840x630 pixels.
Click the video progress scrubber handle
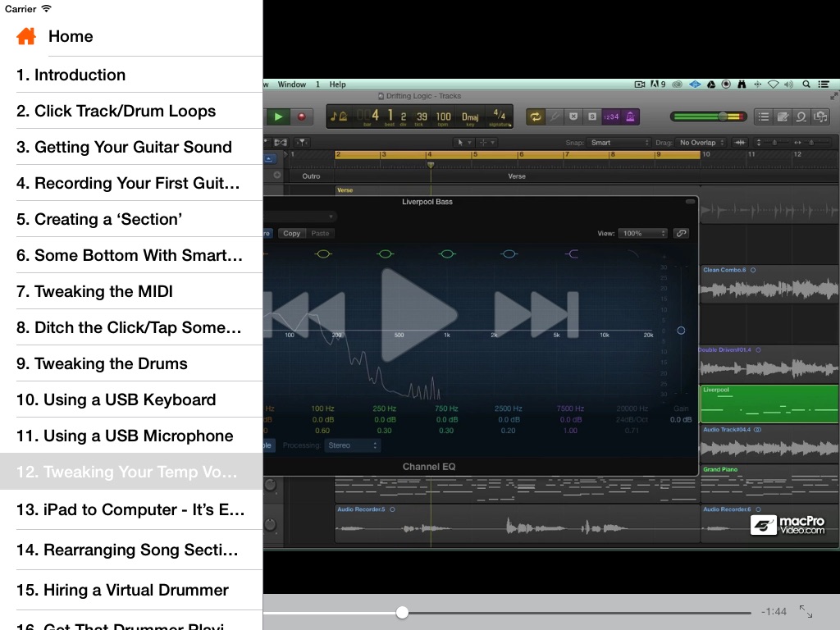402,612
